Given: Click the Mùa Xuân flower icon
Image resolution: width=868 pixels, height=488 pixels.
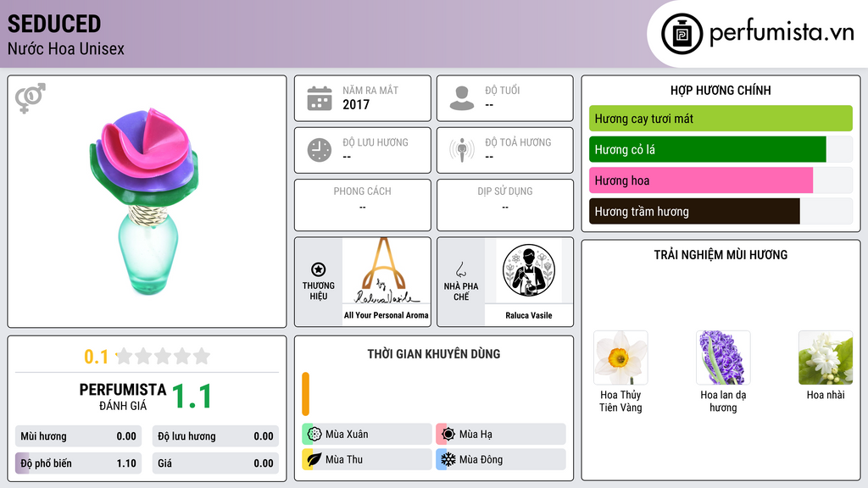Looking at the screenshot, I should [314, 435].
